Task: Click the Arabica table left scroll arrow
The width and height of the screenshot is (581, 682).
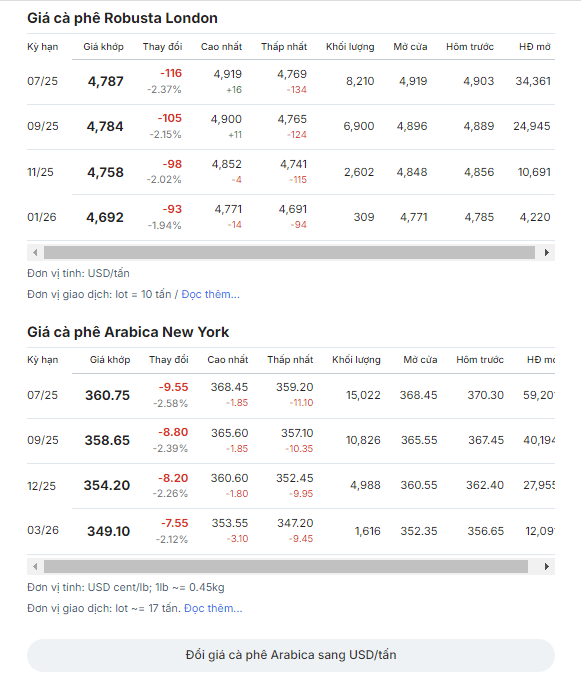Action: pyautogui.click(x=35, y=567)
